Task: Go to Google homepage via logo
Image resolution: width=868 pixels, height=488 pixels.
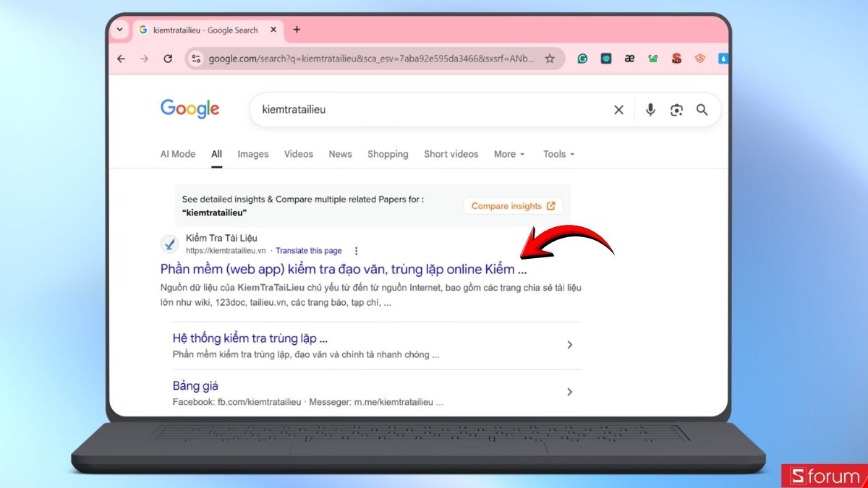Action: [x=190, y=109]
